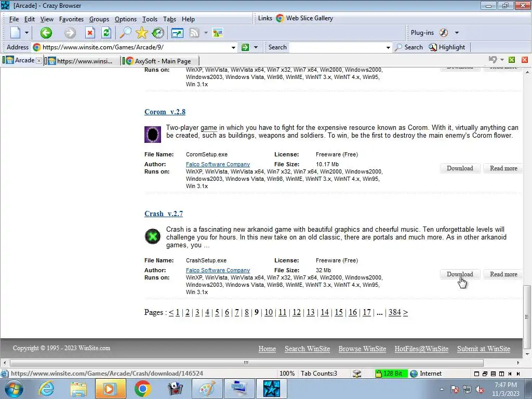The image size is (532, 399).
Task: Click the undo closed tab arrow icon
Action: (x=493, y=60)
